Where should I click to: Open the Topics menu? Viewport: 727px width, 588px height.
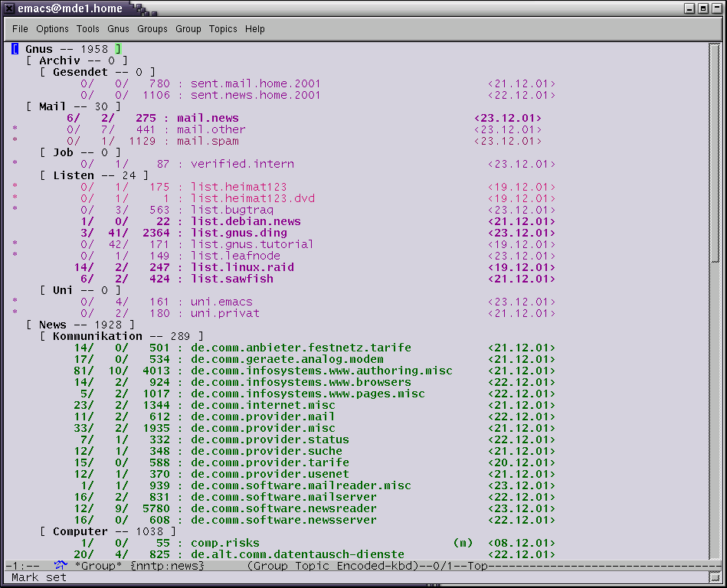223,29
